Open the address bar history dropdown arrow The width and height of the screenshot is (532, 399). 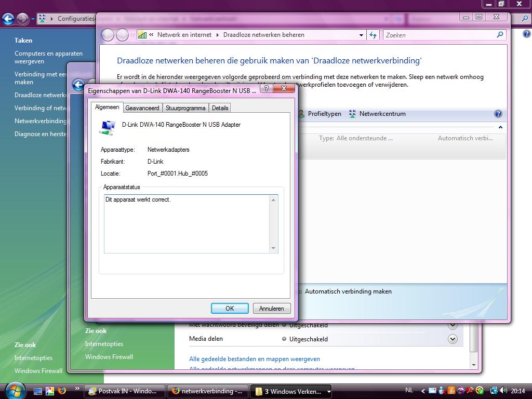pos(362,35)
